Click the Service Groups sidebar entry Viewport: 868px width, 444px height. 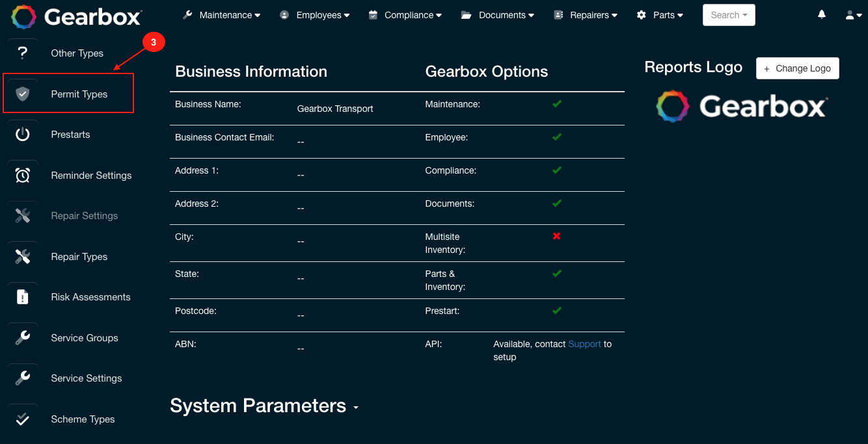[85, 338]
